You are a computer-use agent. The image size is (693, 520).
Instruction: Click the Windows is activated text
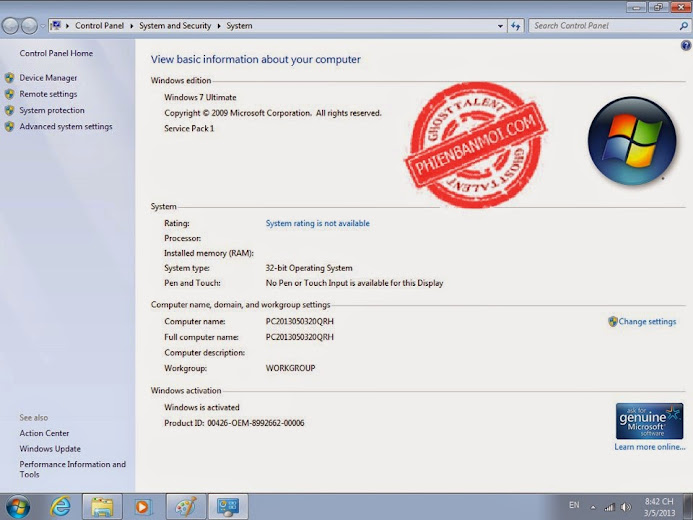[202, 407]
